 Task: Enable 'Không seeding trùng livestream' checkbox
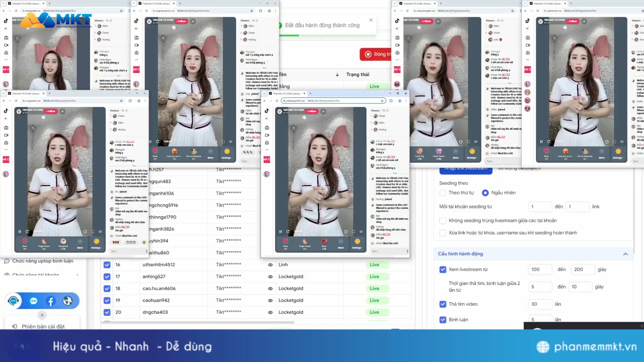pyautogui.click(x=443, y=221)
